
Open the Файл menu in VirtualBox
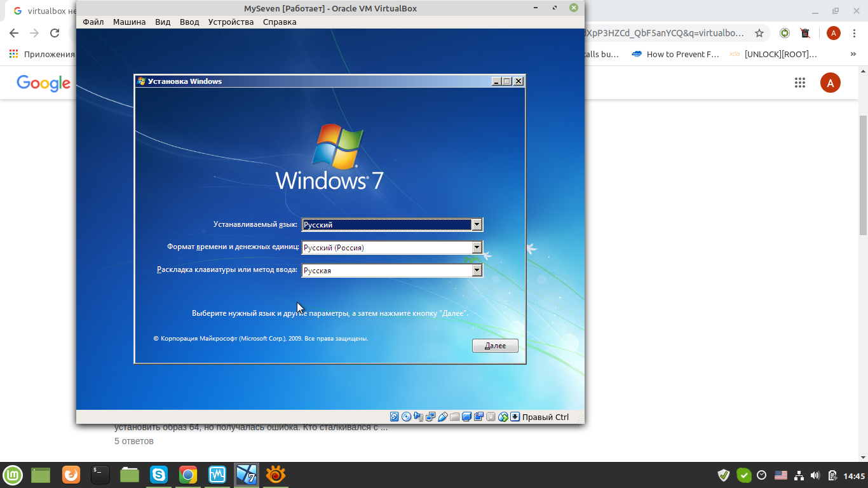[93, 22]
